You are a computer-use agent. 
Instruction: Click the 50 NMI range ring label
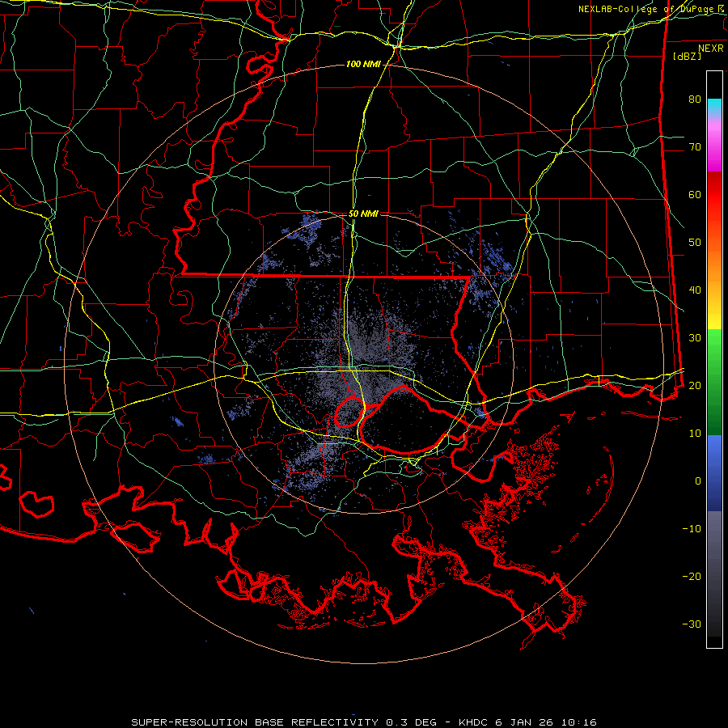[363, 214]
